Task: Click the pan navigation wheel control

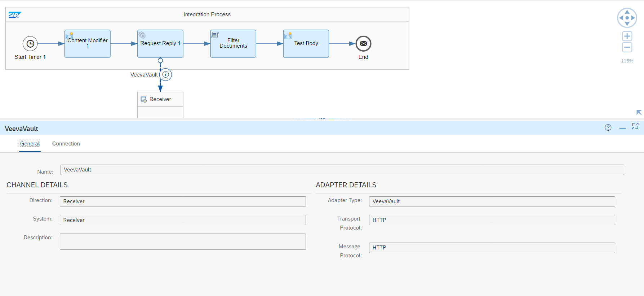Action: pos(627,18)
